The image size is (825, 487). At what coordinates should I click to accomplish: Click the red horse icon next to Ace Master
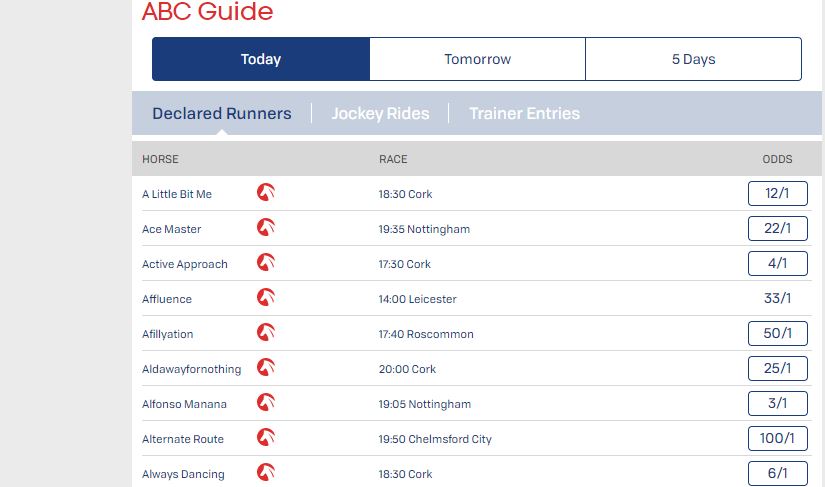point(266,228)
